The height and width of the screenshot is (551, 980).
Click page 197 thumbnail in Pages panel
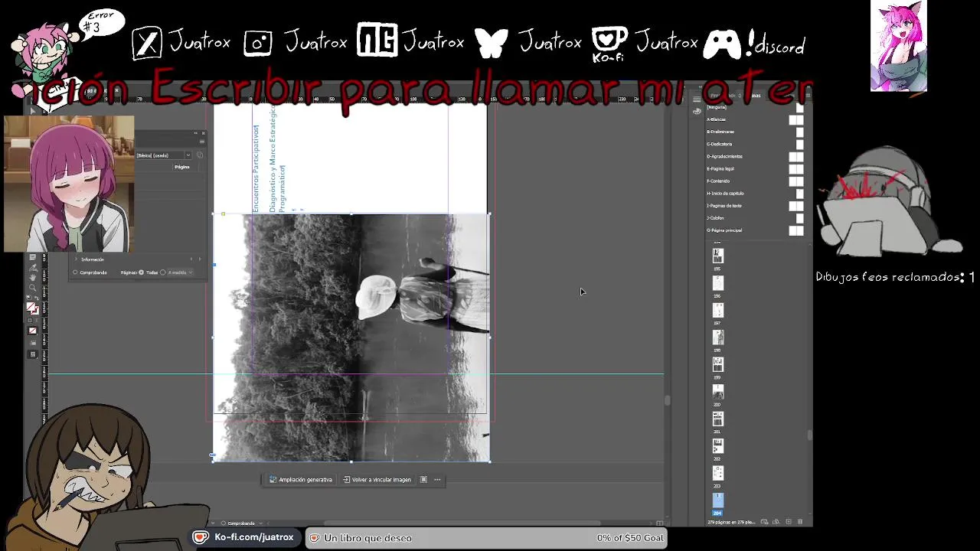pos(717,310)
